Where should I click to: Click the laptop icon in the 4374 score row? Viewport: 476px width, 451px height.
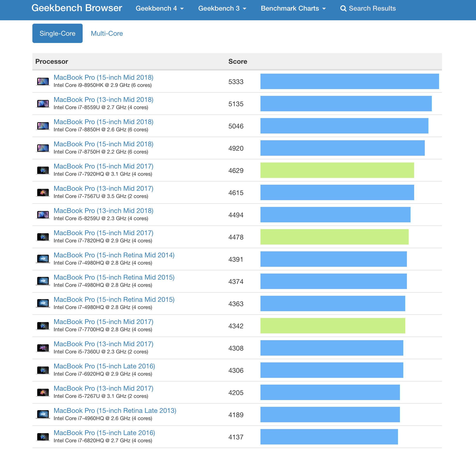(43, 282)
